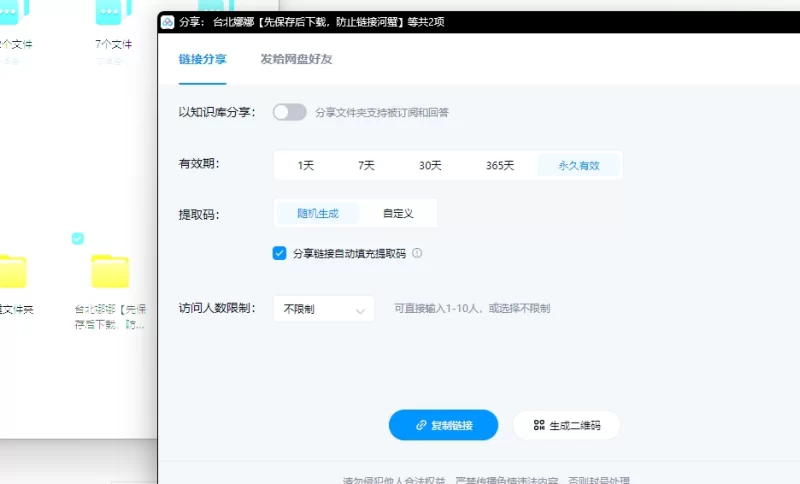Click hint text 可直接输入1-10人，或选择不限制

[472, 309]
